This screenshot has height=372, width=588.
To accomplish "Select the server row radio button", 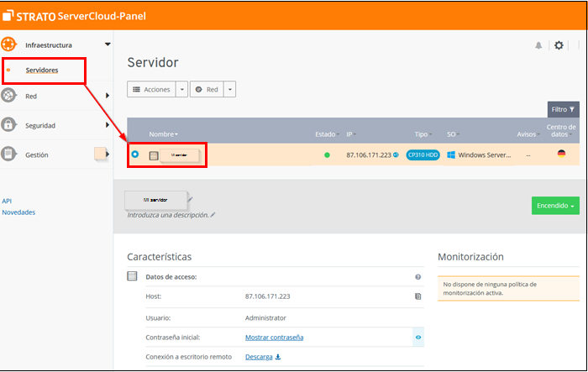I will coord(135,155).
